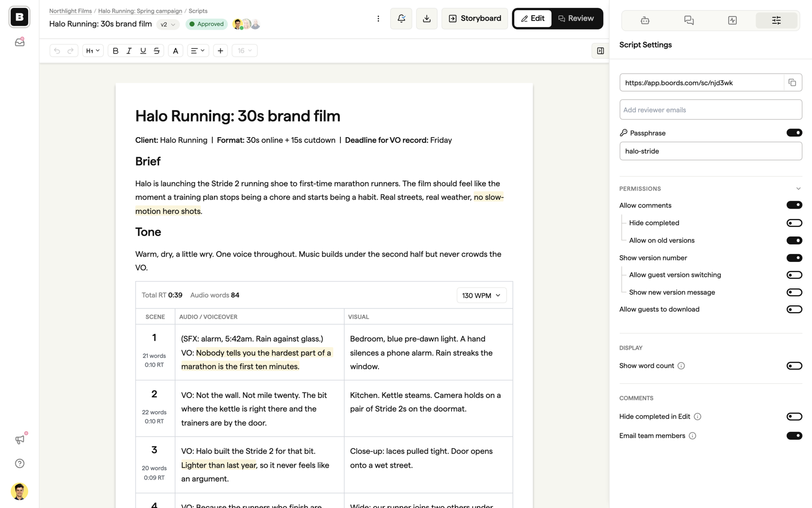Click the share link URL field

click(x=702, y=83)
